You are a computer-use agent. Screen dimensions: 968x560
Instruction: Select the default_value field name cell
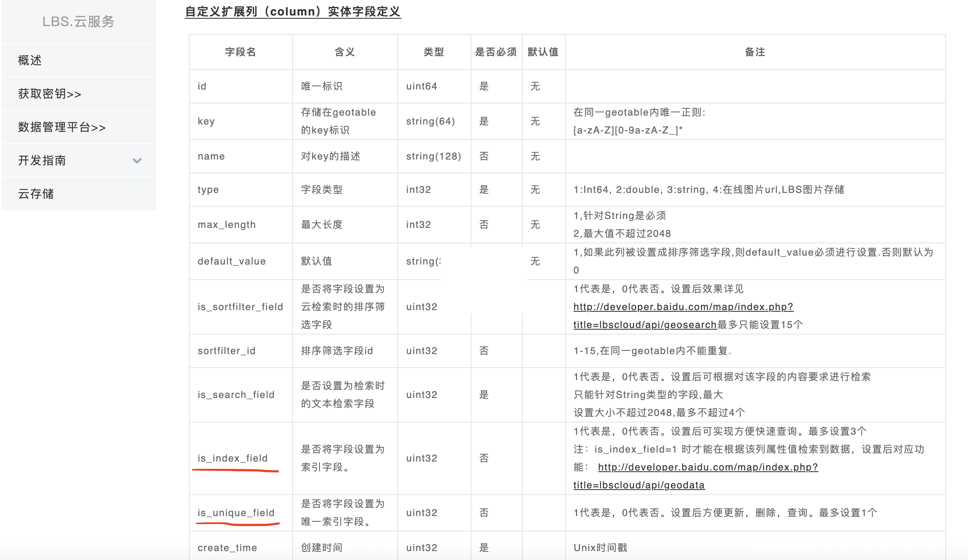click(x=241, y=261)
